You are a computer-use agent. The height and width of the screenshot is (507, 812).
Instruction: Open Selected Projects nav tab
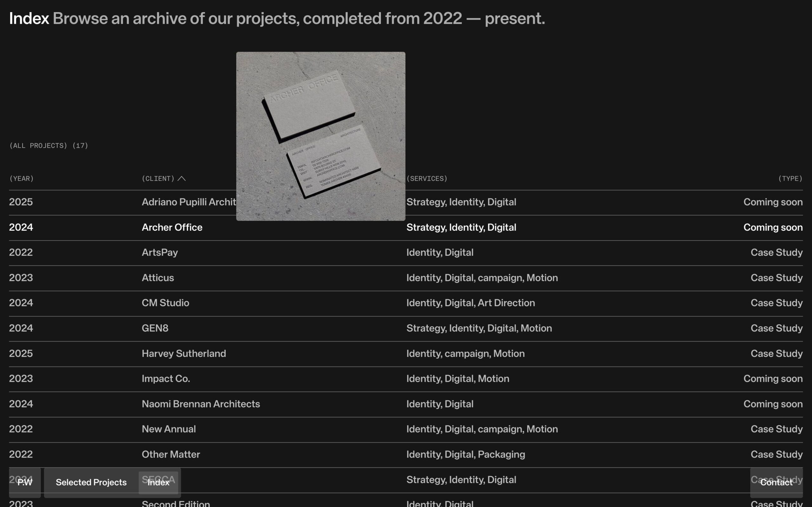91,482
